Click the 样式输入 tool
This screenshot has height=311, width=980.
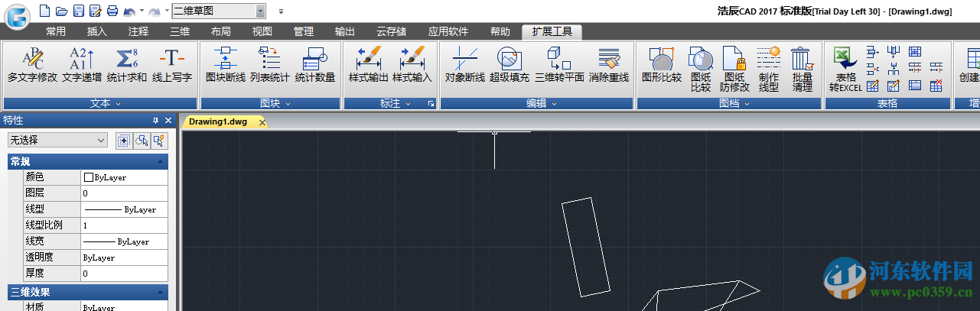(412, 65)
